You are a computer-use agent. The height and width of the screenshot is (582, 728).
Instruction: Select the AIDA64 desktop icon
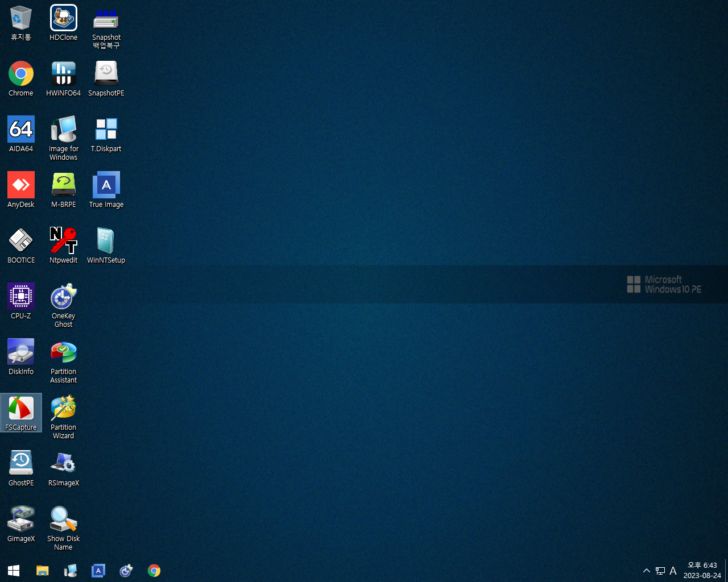21,135
